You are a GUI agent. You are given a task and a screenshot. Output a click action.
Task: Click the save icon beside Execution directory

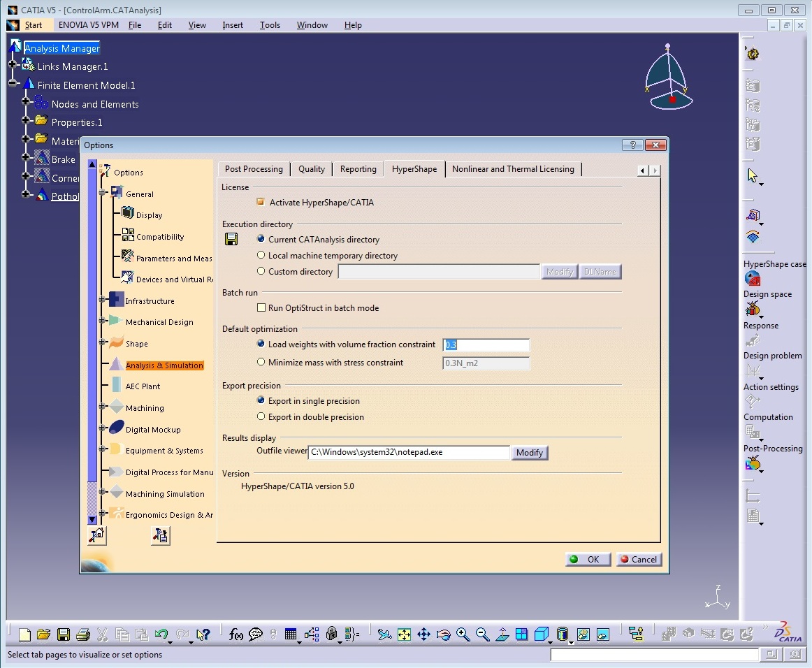point(231,239)
